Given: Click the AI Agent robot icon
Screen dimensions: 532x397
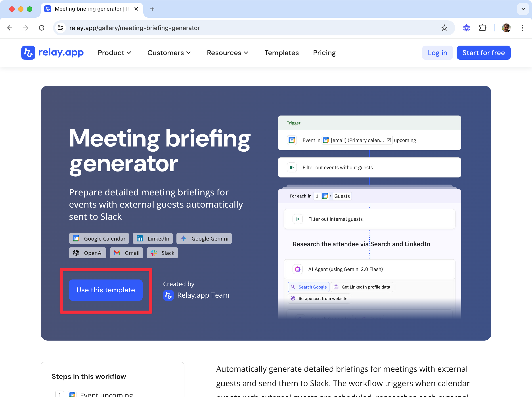Looking at the screenshot, I should 297,269.
